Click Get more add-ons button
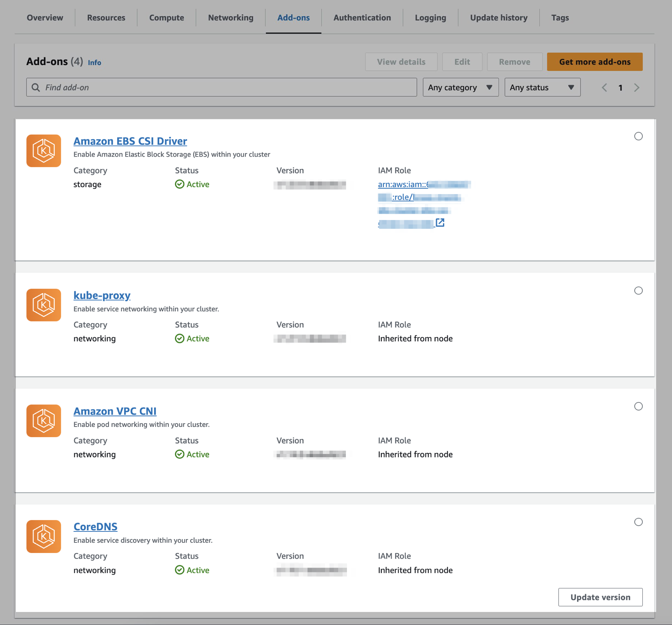 pos(594,62)
